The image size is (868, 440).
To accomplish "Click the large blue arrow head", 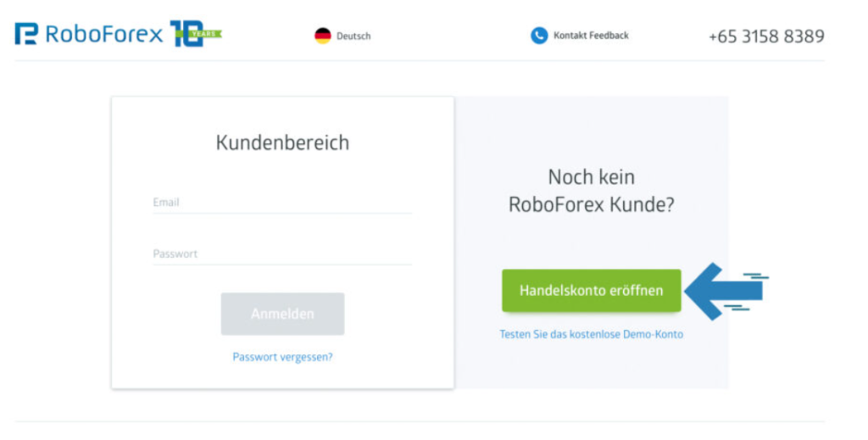I will point(705,292).
